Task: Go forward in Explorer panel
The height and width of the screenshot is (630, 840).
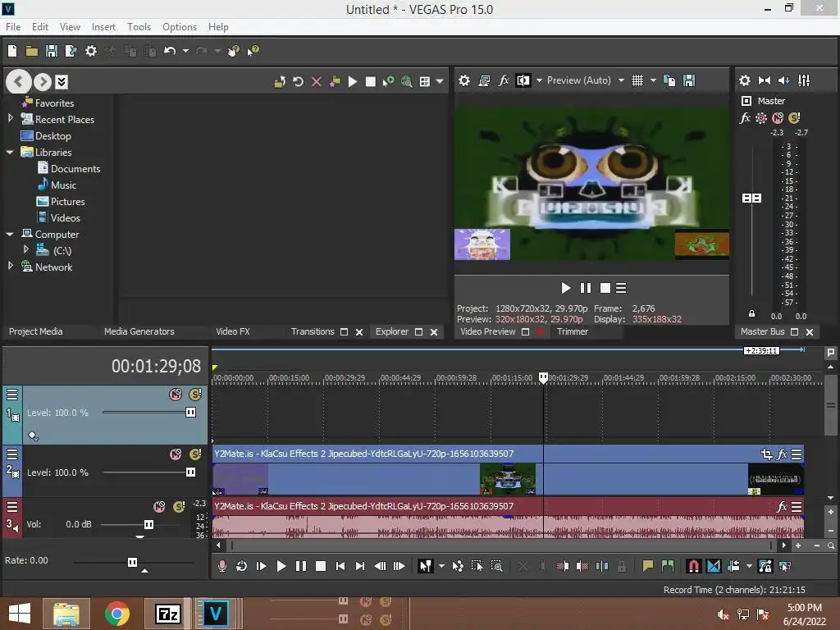Action: [x=43, y=81]
